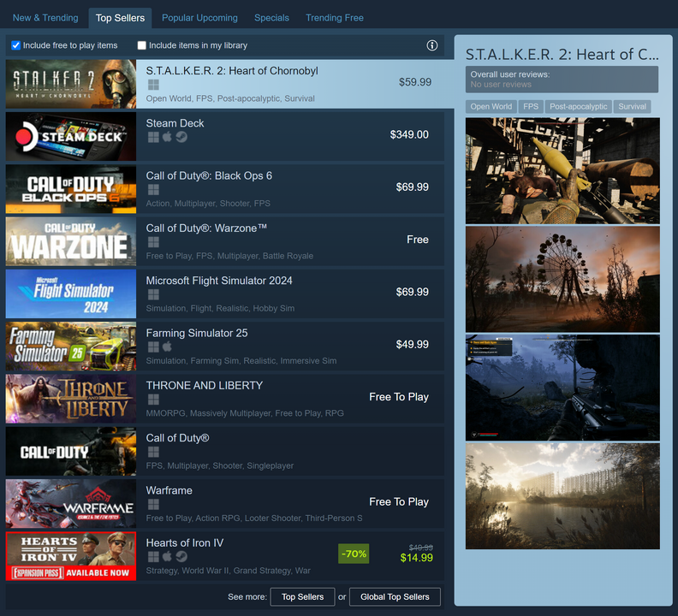The height and width of the screenshot is (616, 678).
Task: Click Apple icon under Farming Simulator 25
Action: 168,347
